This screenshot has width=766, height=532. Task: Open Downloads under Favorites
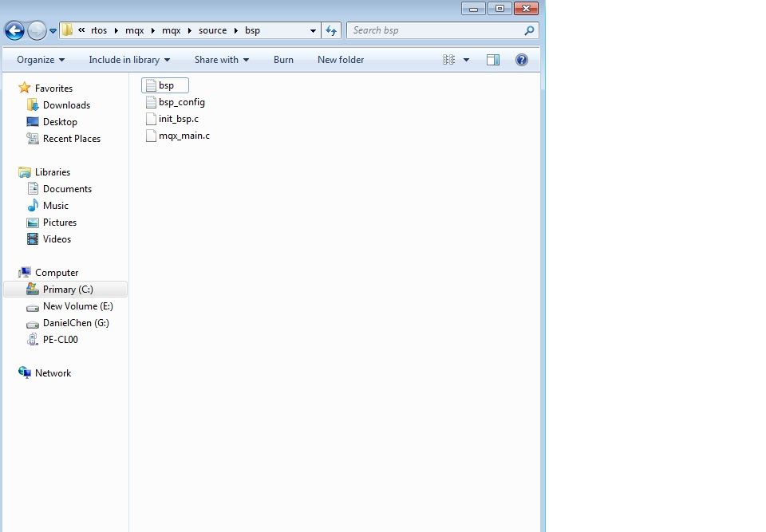(x=66, y=105)
